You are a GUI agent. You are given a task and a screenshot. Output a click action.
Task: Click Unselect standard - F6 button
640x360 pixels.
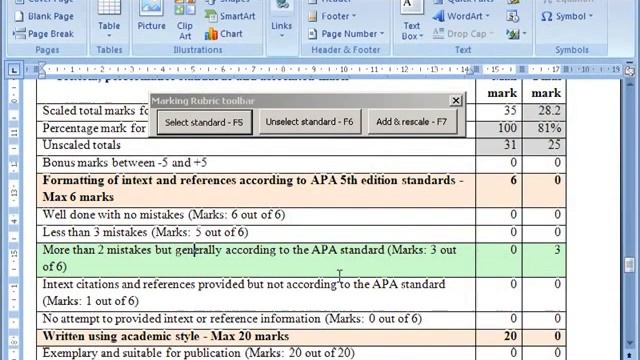(309, 122)
